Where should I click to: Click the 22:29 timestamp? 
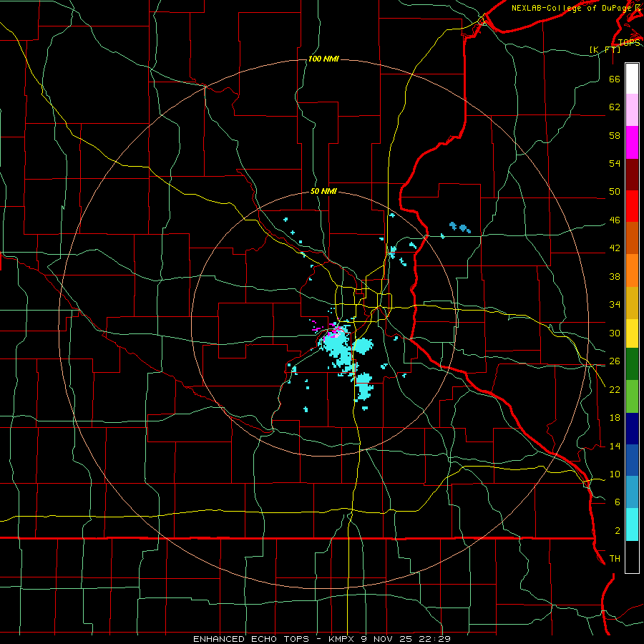434,639
